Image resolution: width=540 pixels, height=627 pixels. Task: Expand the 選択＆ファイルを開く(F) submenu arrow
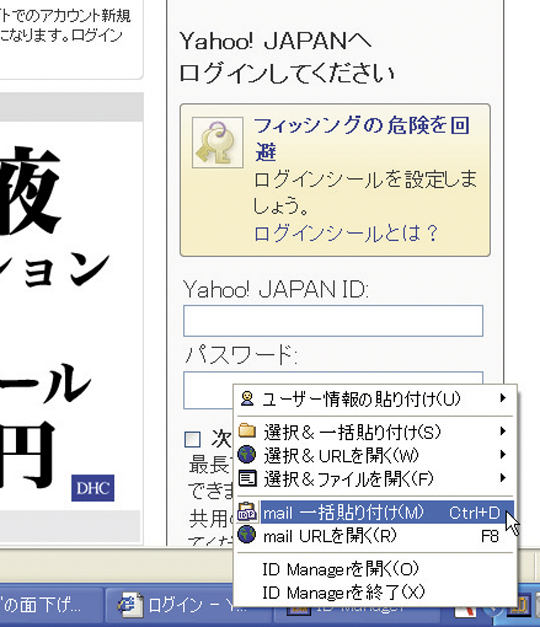(x=503, y=478)
